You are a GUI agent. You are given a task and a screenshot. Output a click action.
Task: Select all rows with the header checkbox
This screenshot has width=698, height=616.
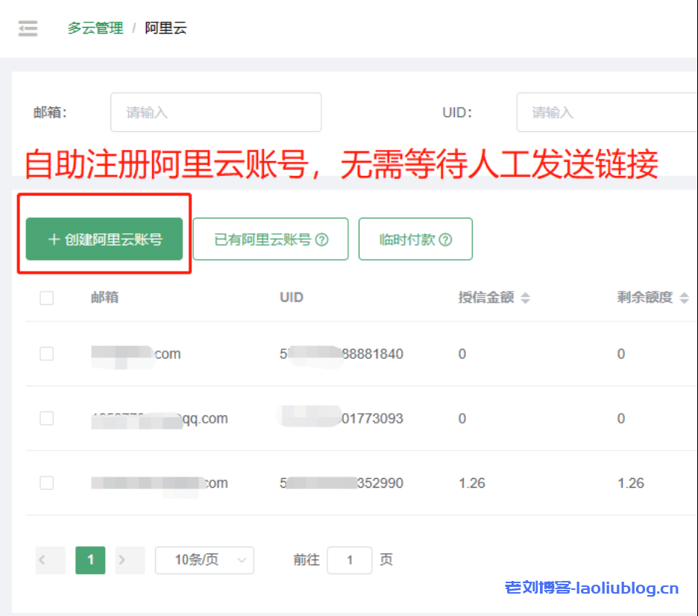click(47, 297)
